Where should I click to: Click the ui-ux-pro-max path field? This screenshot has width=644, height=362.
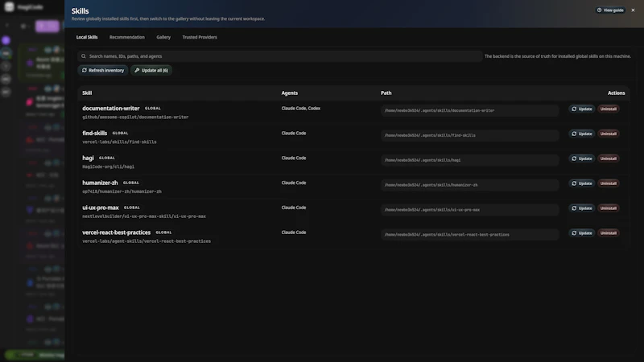click(x=470, y=210)
